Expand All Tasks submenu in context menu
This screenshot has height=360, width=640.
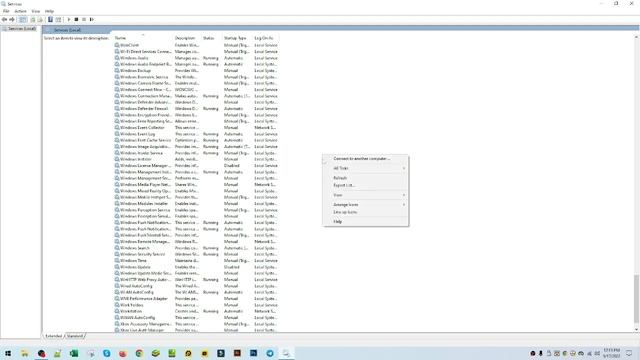click(x=366, y=168)
